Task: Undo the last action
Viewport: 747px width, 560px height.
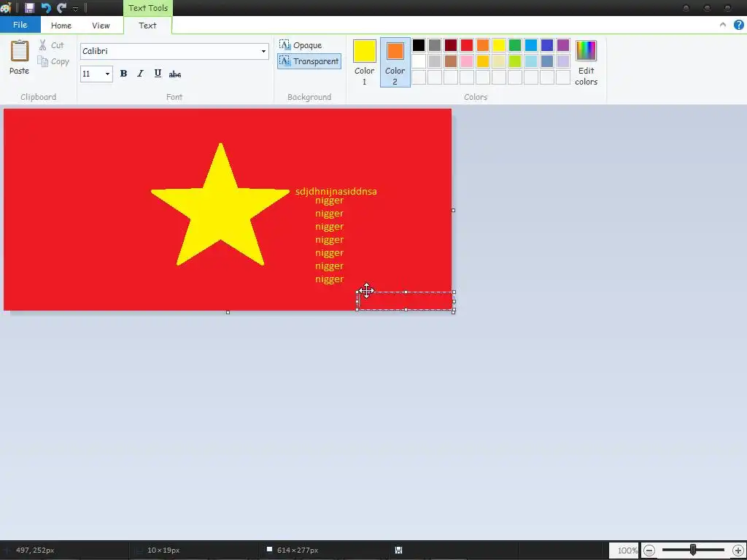Action: [x=46, y=7]
